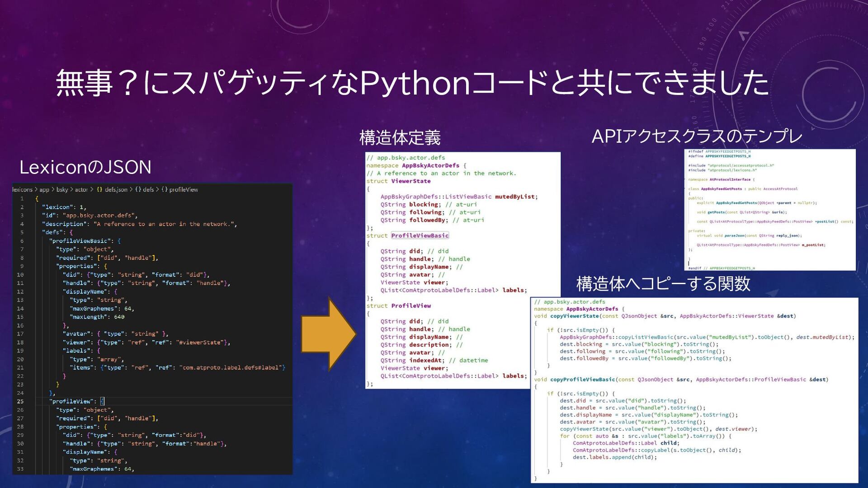Select the profileView breadcrumb item

click(x=184, y=190)
